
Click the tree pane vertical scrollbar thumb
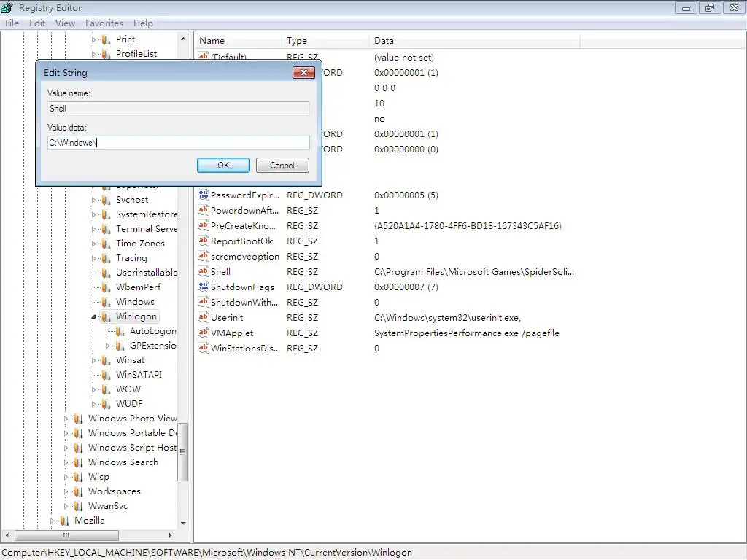[x=183, y=452]
